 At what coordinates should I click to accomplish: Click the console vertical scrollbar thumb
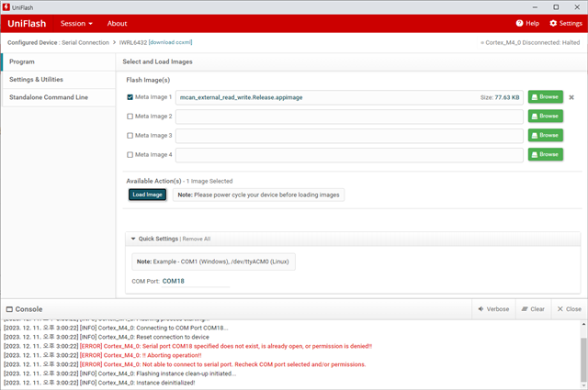click(584, 359)
